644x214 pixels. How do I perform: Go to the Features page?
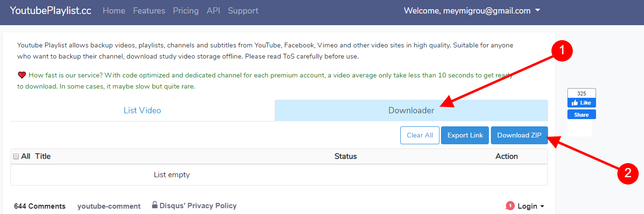(149, 11)
